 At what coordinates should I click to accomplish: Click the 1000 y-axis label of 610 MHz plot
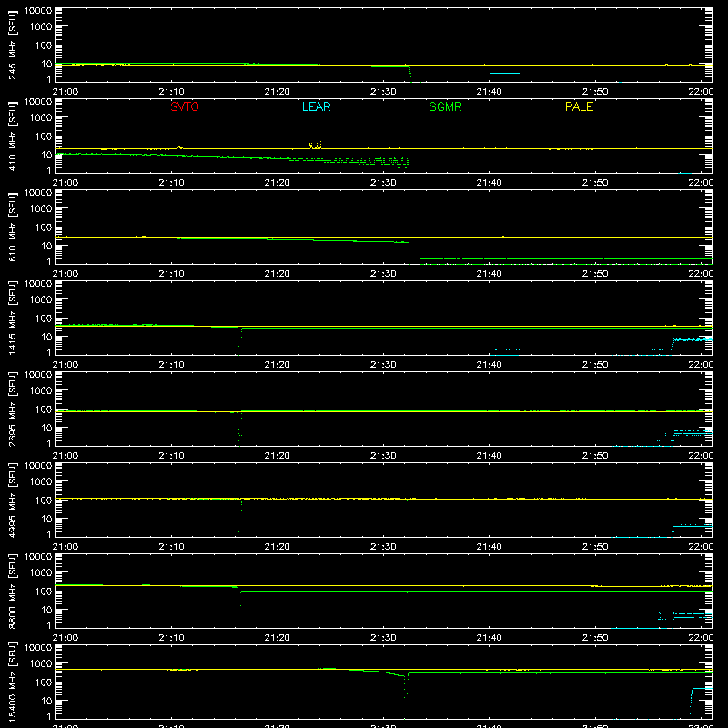click(41, 209)
